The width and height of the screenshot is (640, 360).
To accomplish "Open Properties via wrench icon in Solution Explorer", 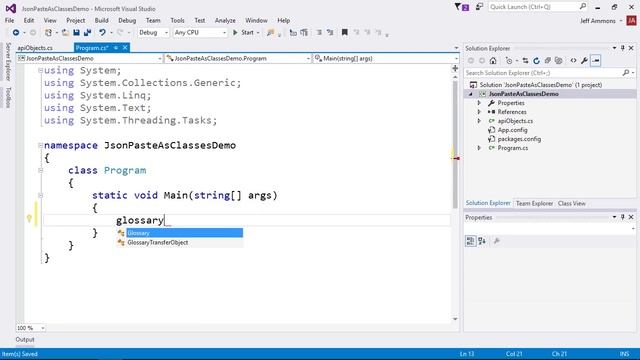I will click(584, 61).
